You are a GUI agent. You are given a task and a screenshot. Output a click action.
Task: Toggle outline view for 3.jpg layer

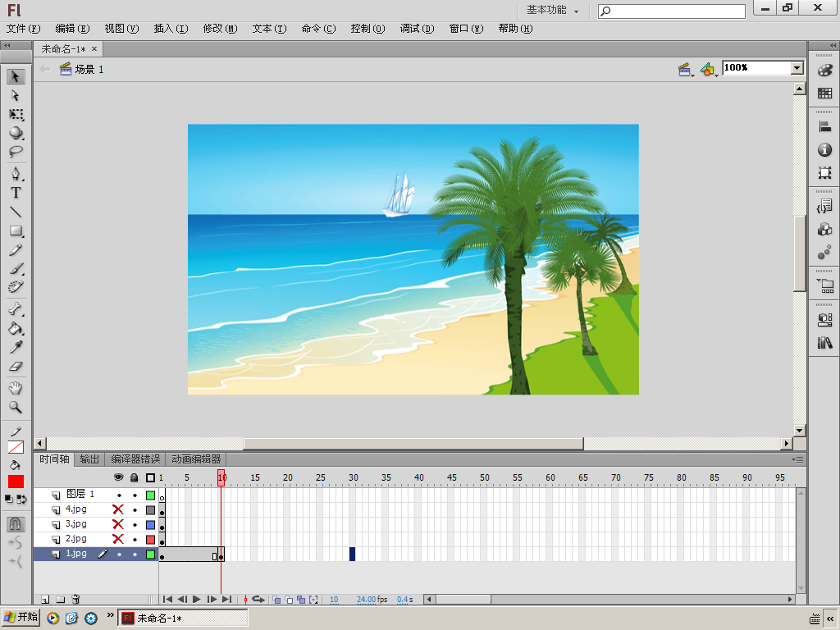coord(150,524)
